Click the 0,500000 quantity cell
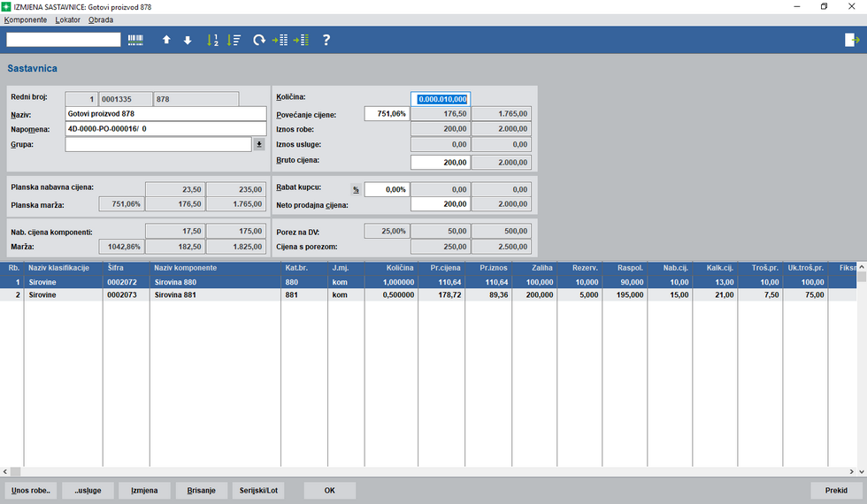 point(391,295)
